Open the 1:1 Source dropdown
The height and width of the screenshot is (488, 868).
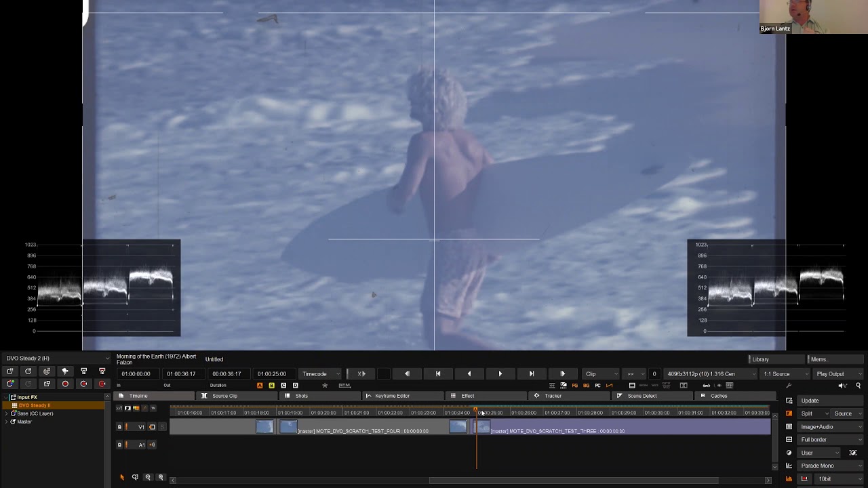click(x=785, y=374)
